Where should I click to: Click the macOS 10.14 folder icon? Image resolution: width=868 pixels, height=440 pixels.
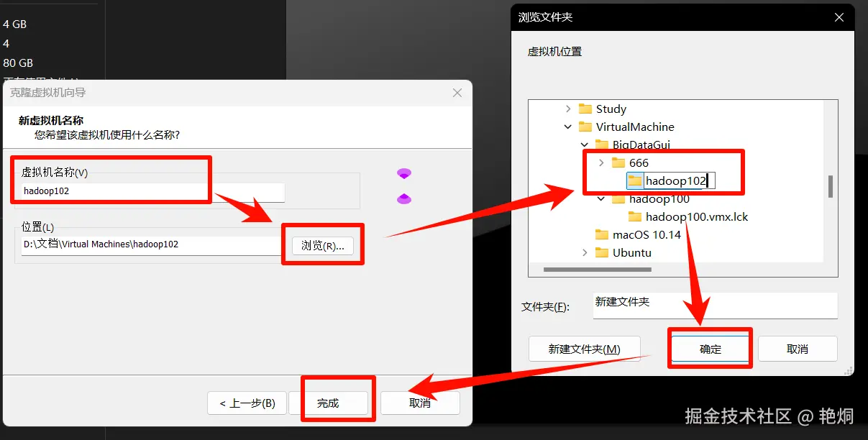[x=603, y=234]
